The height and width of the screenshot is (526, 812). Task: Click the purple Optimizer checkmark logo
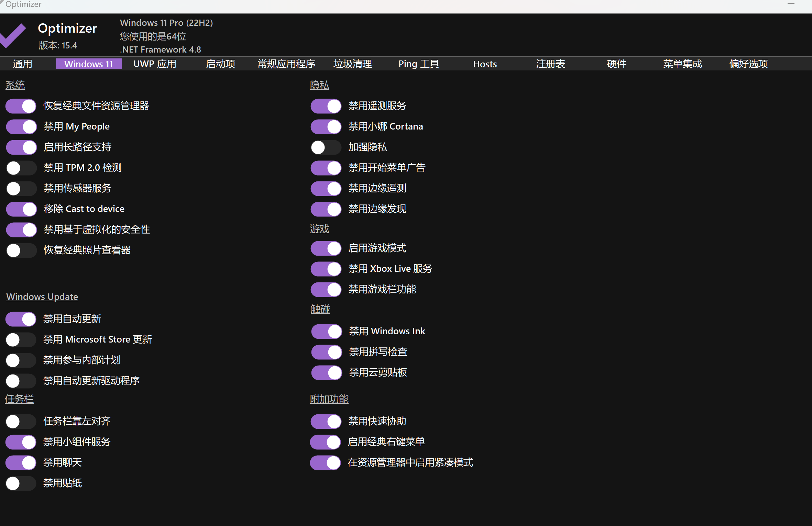point(14,35)
